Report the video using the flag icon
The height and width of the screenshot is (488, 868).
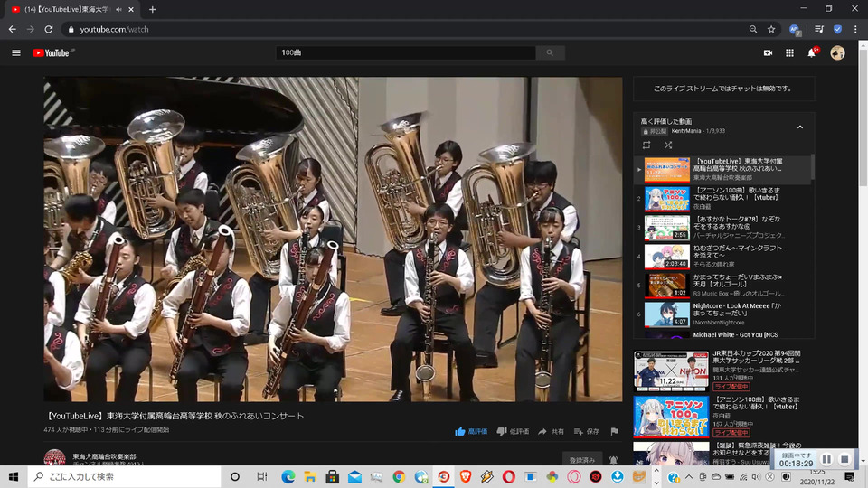(x=615, y=432)
